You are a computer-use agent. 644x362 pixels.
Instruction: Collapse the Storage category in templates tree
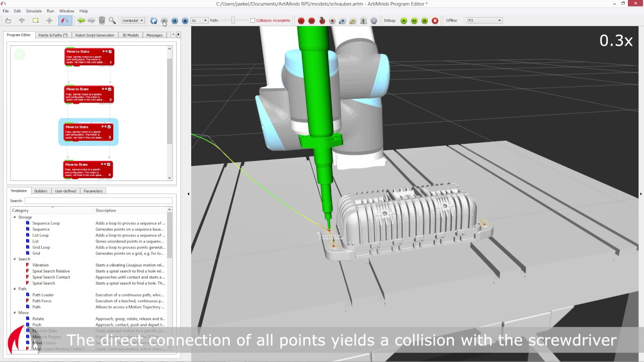pyautogui.click(x=15, y=217)
